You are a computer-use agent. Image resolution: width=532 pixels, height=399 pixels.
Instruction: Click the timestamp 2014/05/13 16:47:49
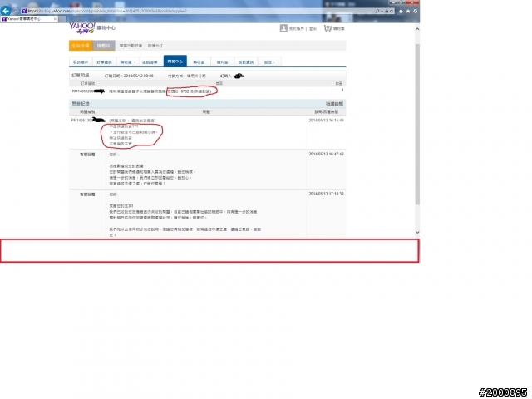click(x=326, y=154)
